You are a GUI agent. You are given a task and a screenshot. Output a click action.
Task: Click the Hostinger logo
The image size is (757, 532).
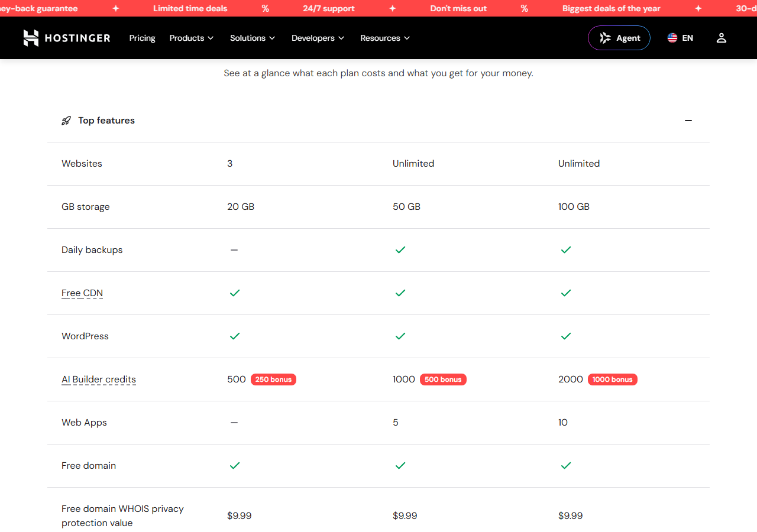click(x=67, y=38)
